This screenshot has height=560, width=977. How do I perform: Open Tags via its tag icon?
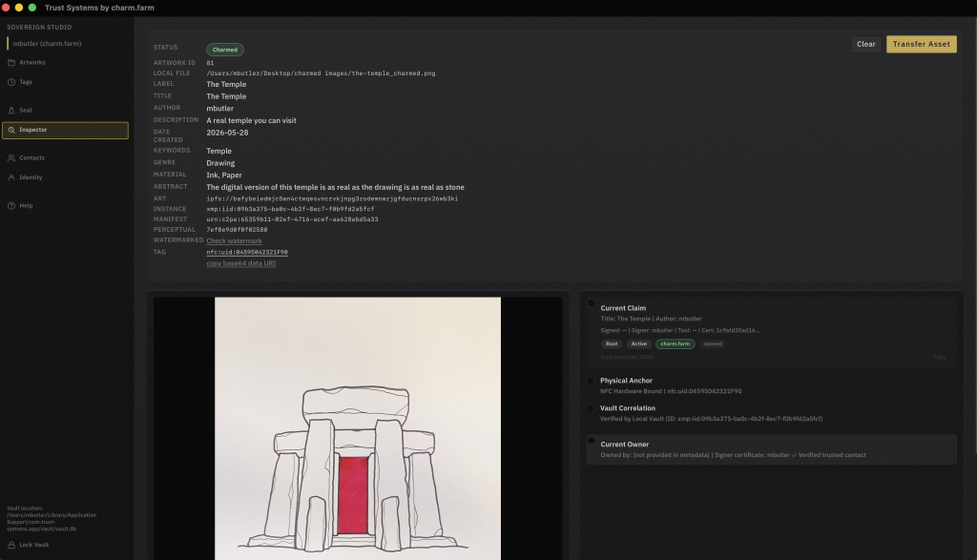(11, 82)
